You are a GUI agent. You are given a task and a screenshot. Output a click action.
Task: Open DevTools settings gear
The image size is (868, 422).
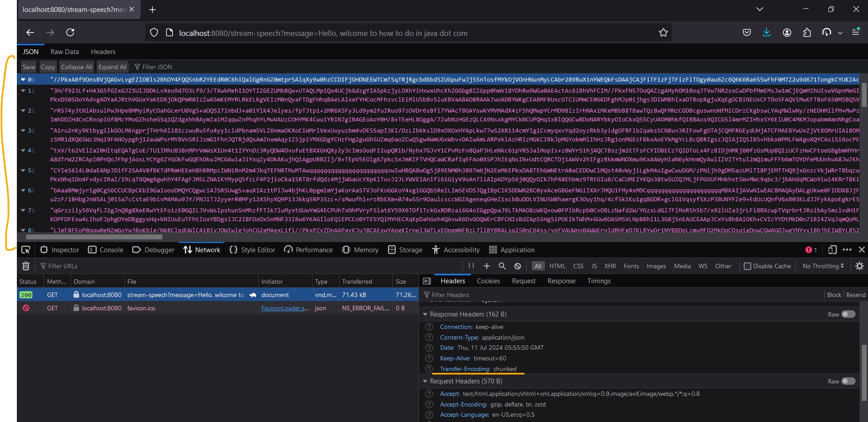coord(859,266)
